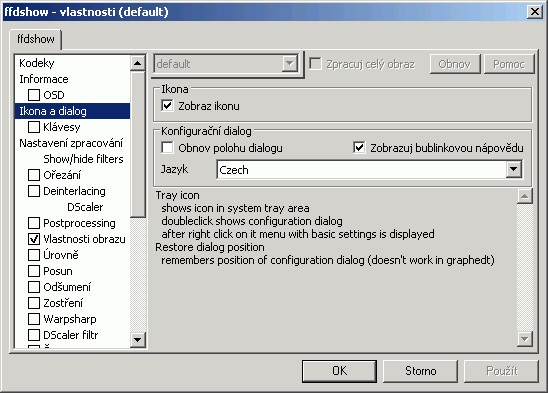Select Show/hide filters entry
The width and height of the screenshot is (548, 393).
coord(84,159)
